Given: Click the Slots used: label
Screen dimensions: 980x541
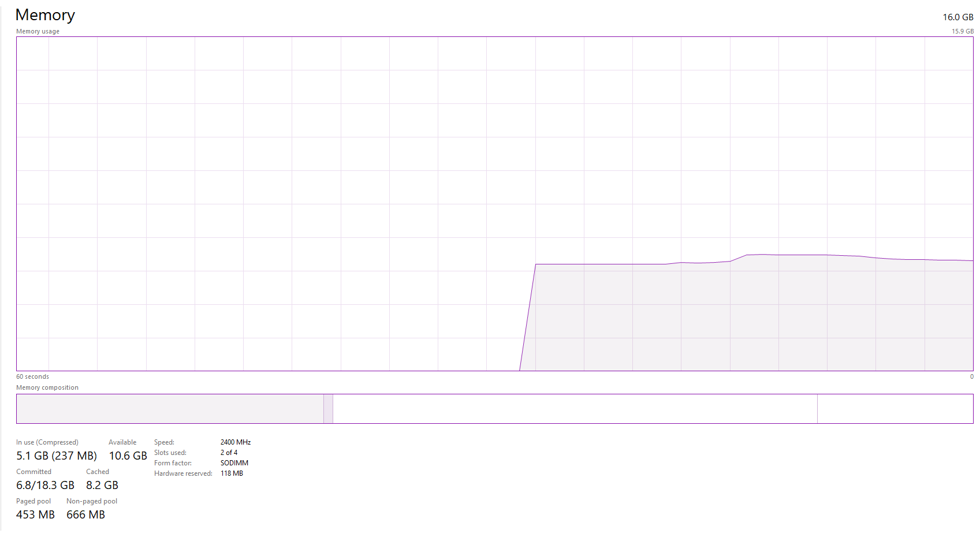Looking at the screenshot, I should [x=170, y=453].
